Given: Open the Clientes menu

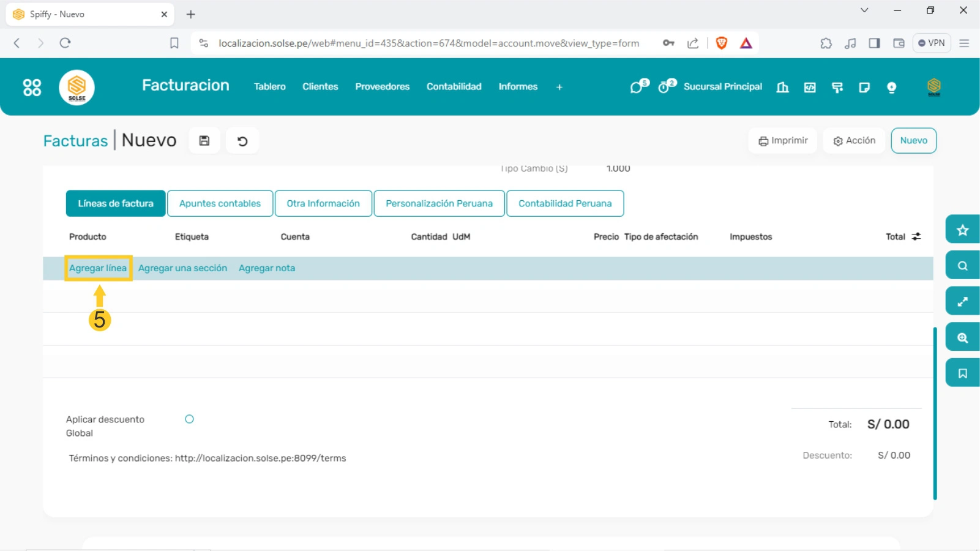Looking at the screenshot, I should pyautogui.click(x=320, y=87).
